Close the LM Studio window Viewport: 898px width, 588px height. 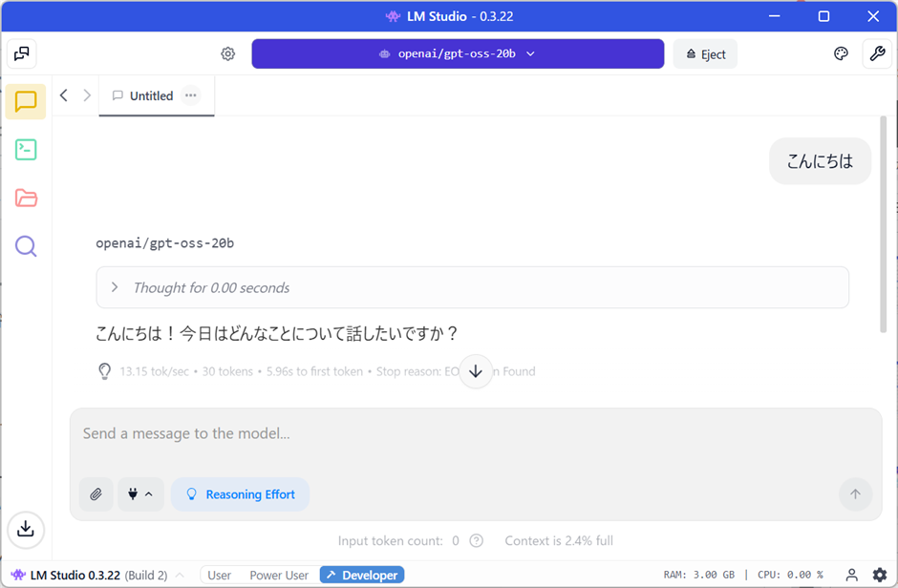[x=873, y=16]
